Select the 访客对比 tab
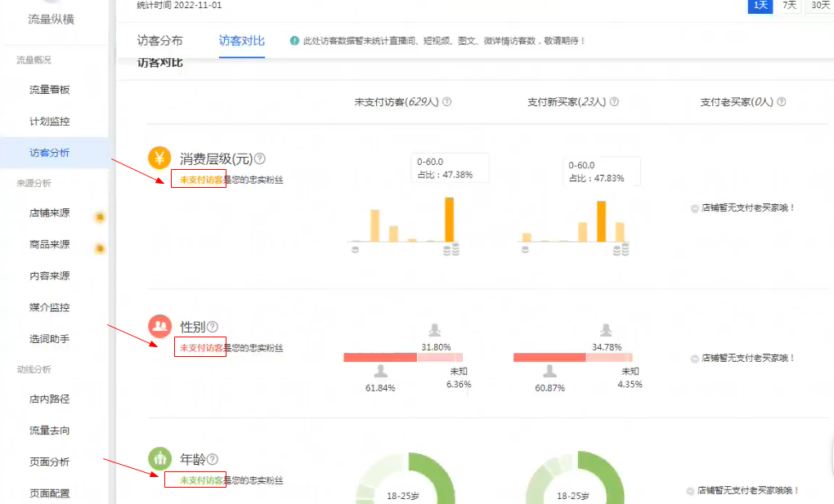 (x=241, y=41)
